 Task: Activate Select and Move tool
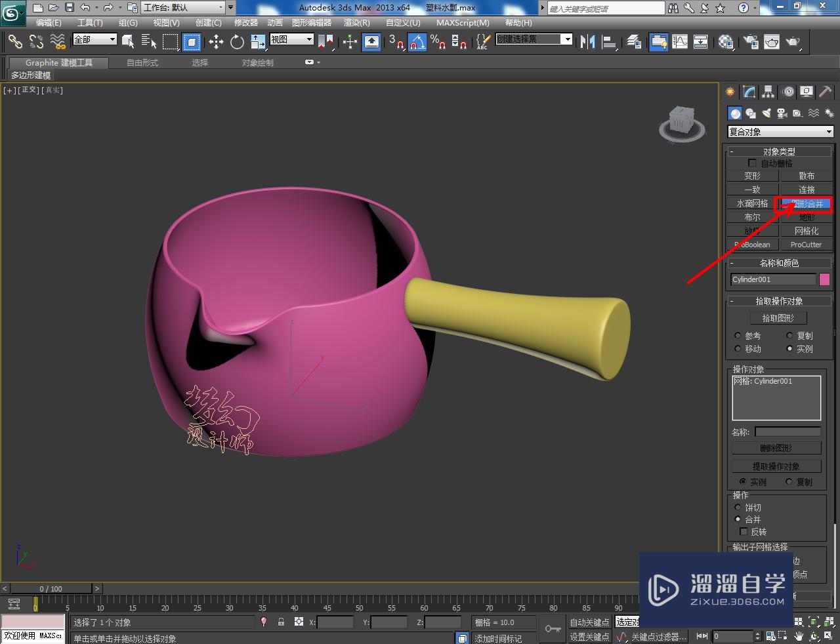pyautogui.click(x=216, y=42)
